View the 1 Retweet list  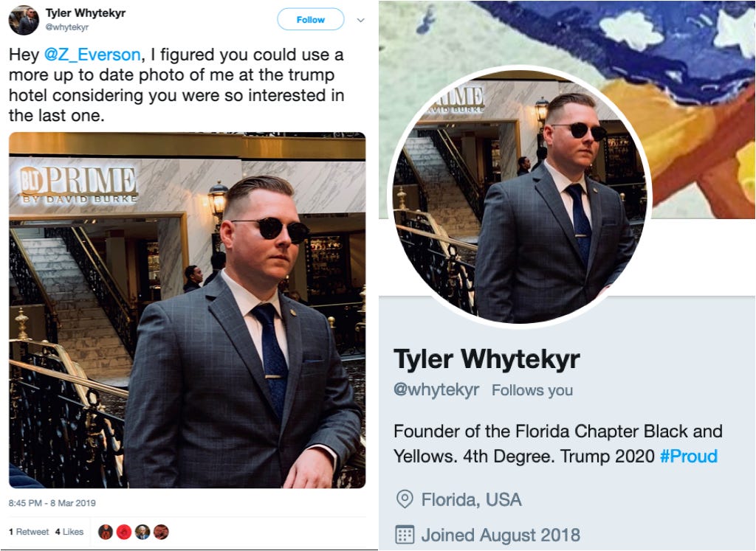click(x=29, y=532)
